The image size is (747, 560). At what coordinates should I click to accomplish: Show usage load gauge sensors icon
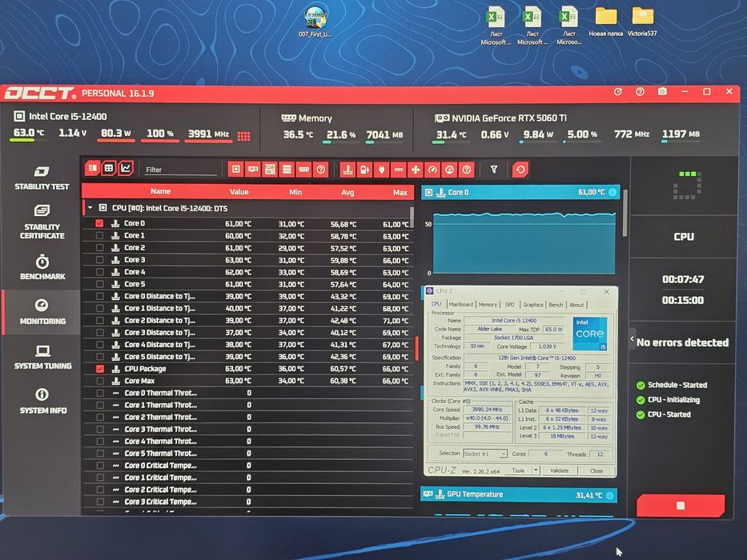[449, 170]
